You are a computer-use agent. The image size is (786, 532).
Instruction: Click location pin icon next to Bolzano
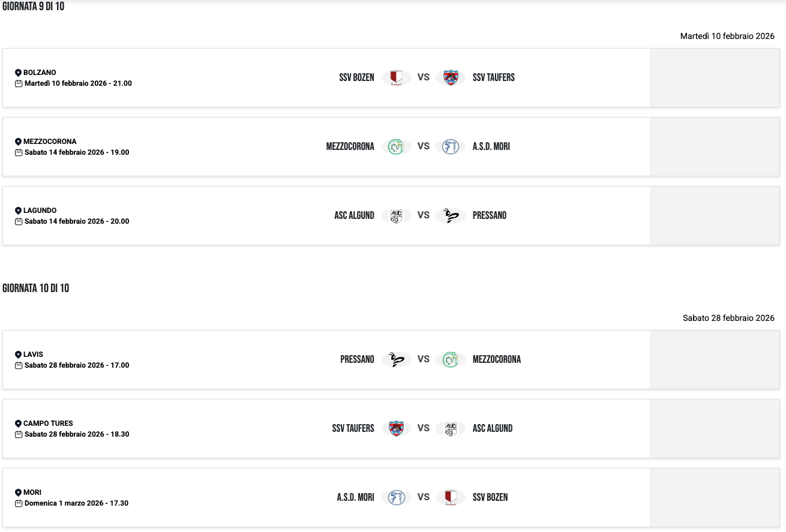tap(18, 73)
